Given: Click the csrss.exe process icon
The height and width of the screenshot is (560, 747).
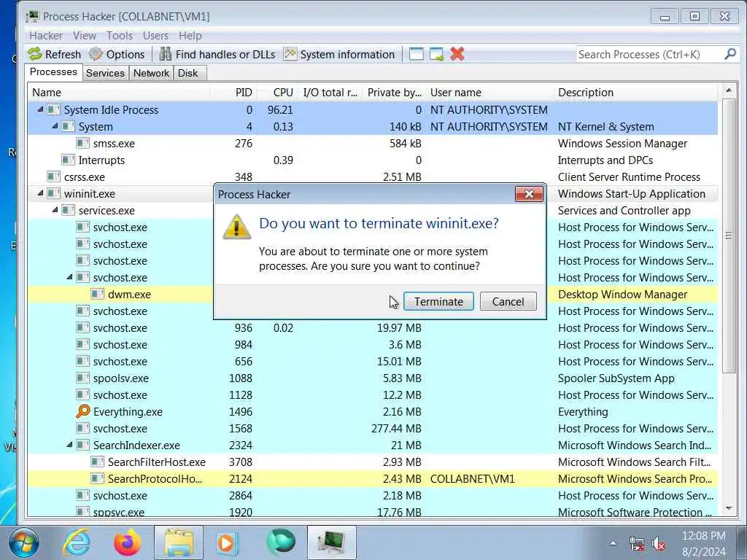Looking at the screenshot, I should pyautogui.click(x=53, y=176).
